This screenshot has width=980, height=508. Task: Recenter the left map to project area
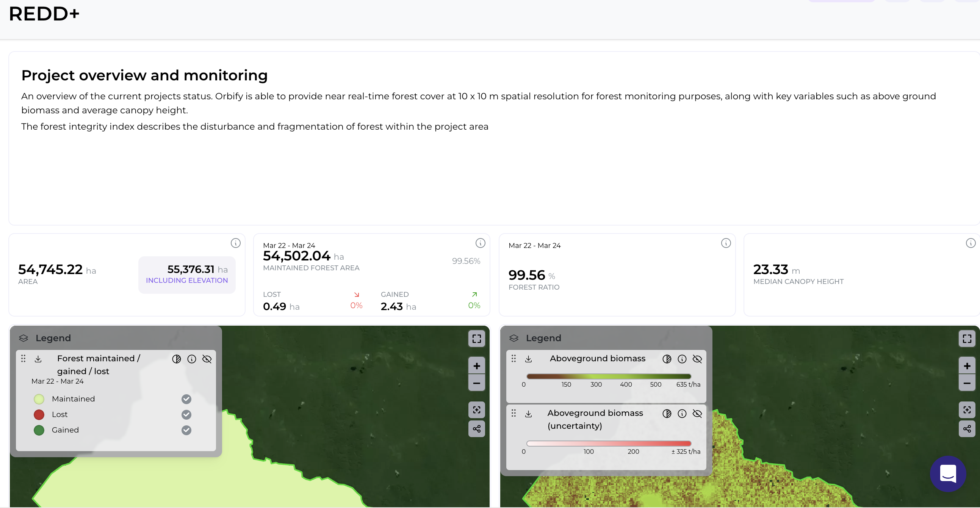tap(476, 410)
